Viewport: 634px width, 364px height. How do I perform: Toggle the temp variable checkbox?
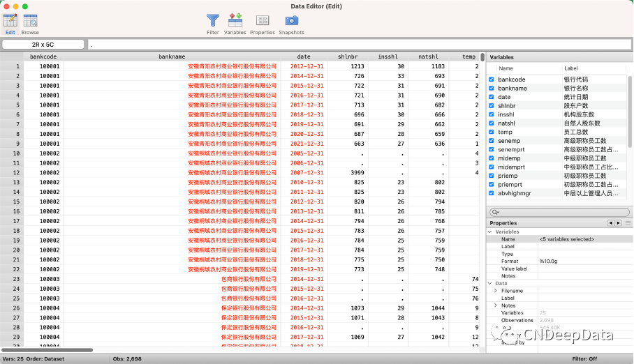492,132
